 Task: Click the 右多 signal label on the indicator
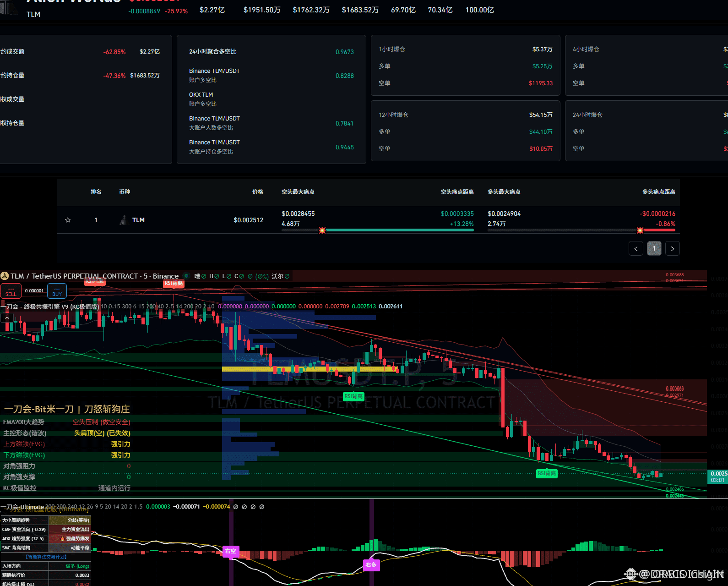(371, 565)
